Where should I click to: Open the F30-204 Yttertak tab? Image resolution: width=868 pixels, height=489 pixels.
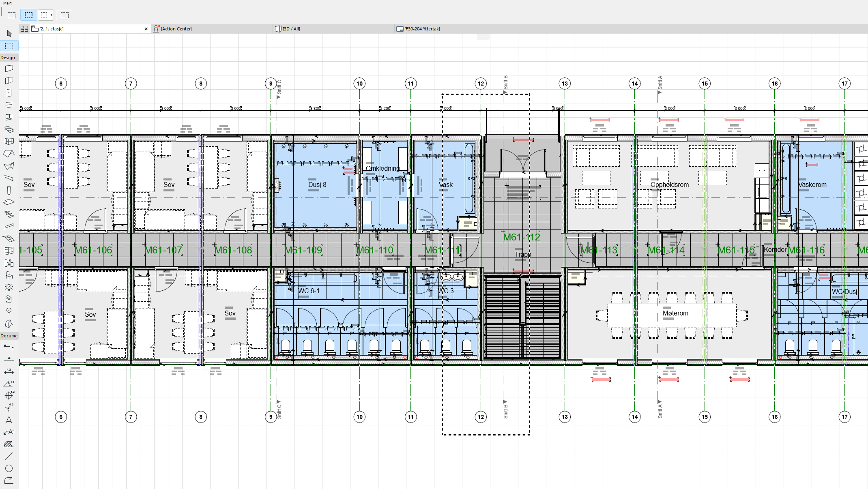click(x=422, y=29)
